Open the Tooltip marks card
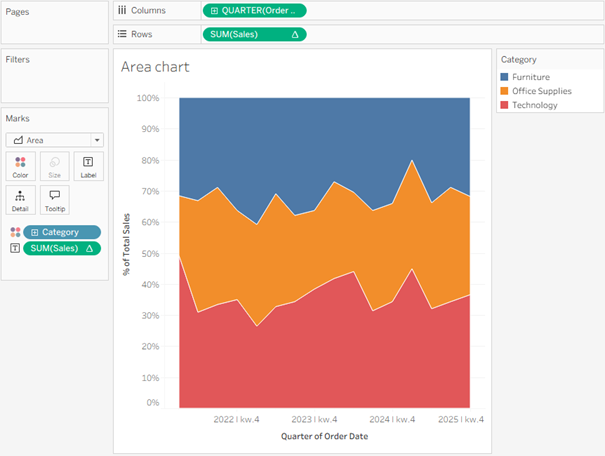 (x=54, y=200)
